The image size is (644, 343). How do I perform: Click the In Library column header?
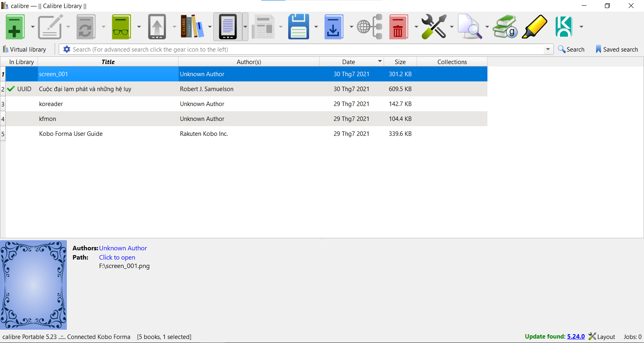click(x=21, y=62)
